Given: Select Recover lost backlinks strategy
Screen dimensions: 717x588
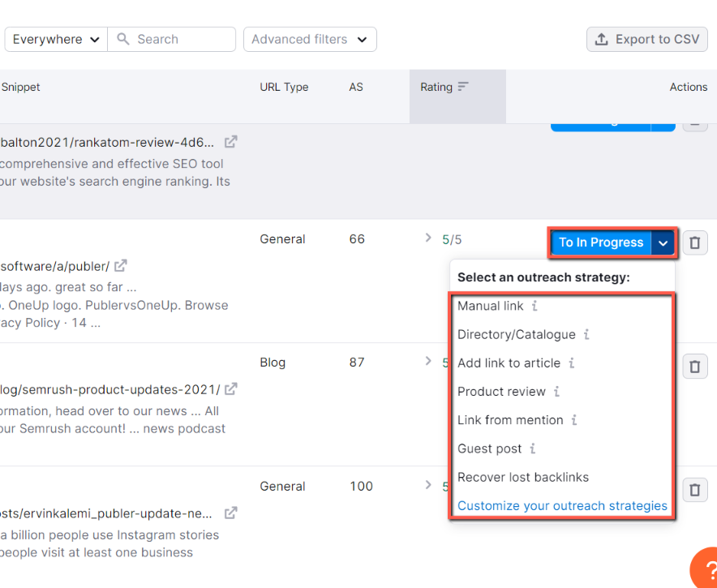Looking at the screenshot, I should [x=523, y=477].
